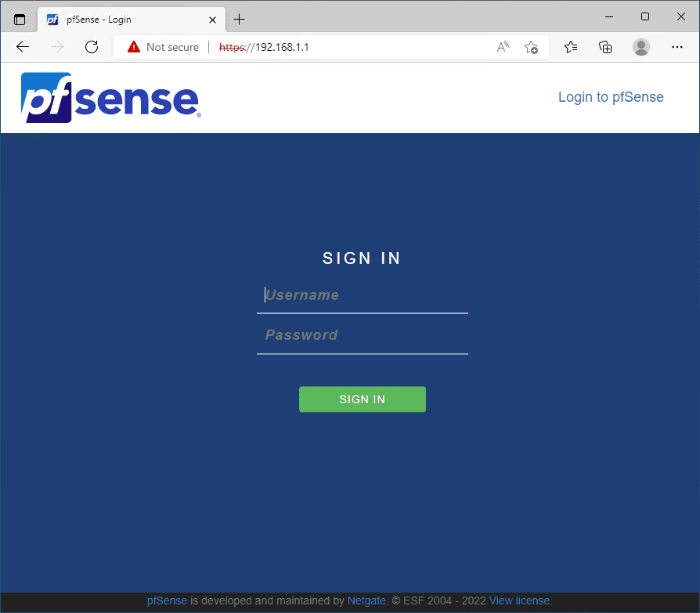Click the Not secure label text
The width and height of the screenshot is (700, 613).
(172, 47)
